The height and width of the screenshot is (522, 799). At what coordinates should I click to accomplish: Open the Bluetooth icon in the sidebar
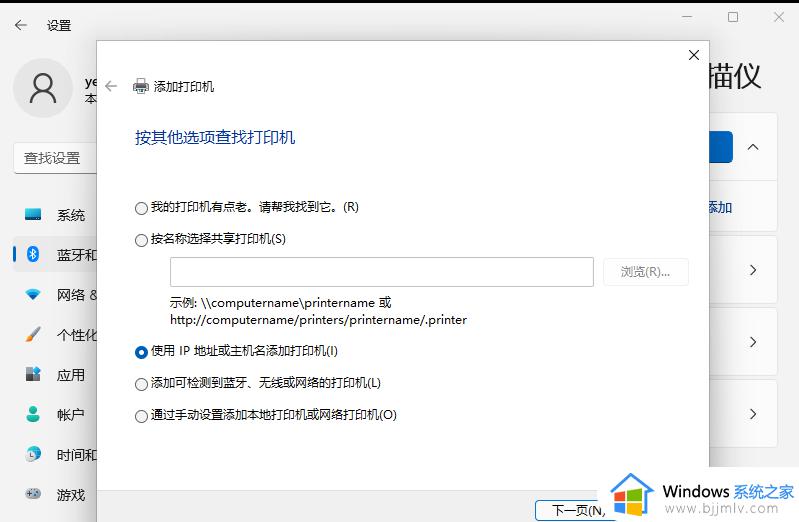point(33,254)
